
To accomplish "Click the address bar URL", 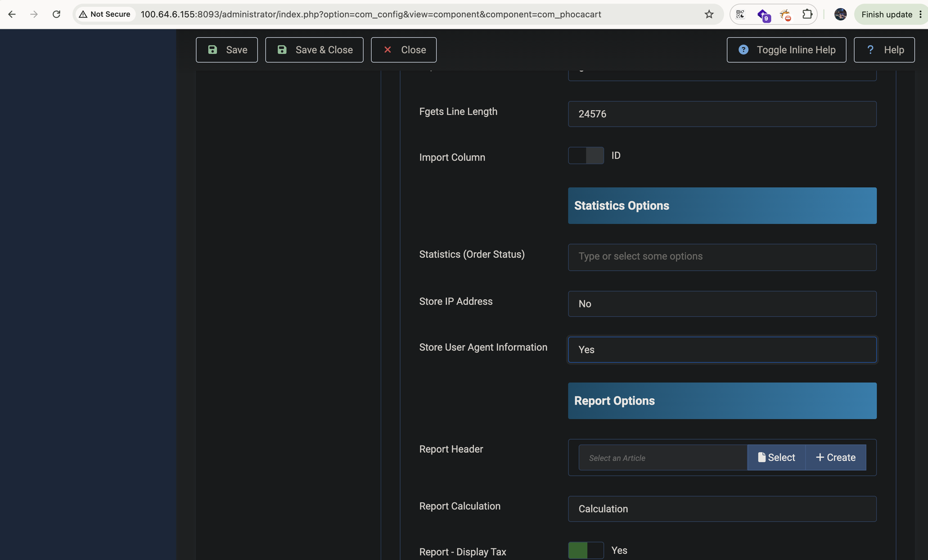I will pyautogui.click(x=371, y=14).
